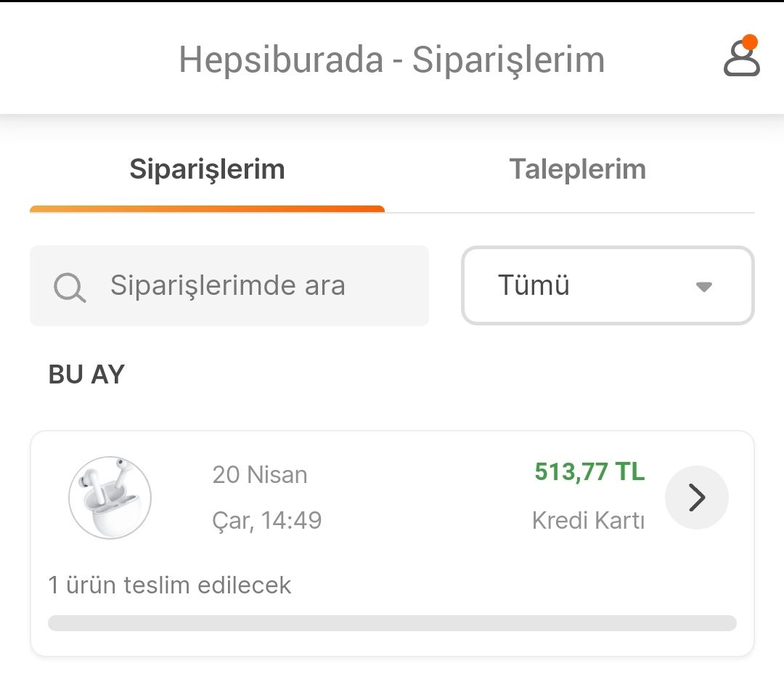
Task: Open the white earbuds product thumbnail
Action: click(x=110, y=498)
